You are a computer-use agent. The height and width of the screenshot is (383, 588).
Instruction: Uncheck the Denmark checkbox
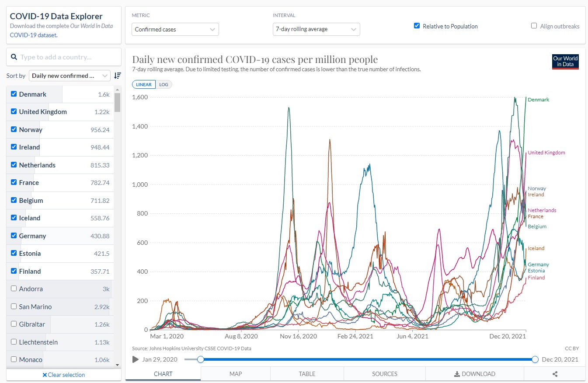click(x=14, y=94)
